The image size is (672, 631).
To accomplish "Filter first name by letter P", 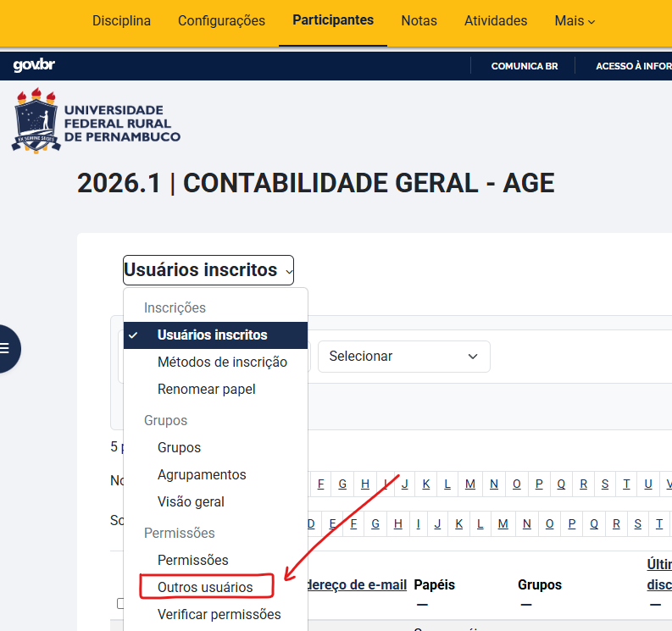I will (539, 484).
